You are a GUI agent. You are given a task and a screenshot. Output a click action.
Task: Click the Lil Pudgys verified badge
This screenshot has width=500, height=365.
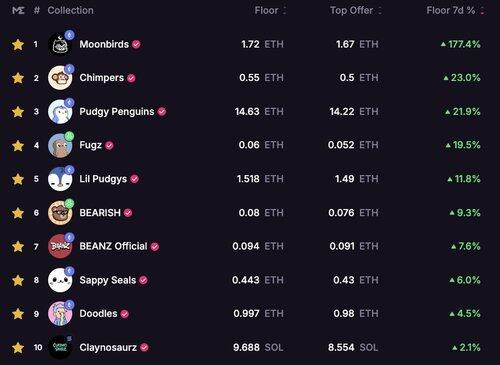tap(134, 179)
